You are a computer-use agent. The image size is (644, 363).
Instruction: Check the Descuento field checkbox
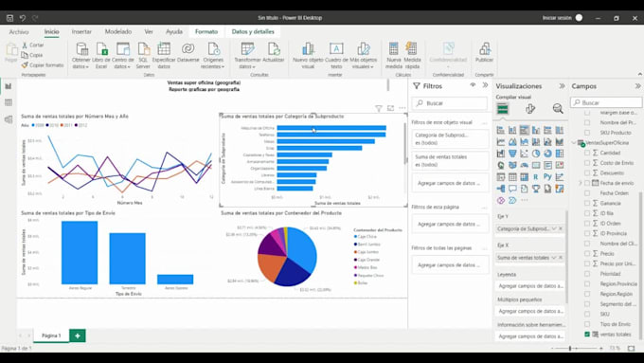(x=587, y=172)
